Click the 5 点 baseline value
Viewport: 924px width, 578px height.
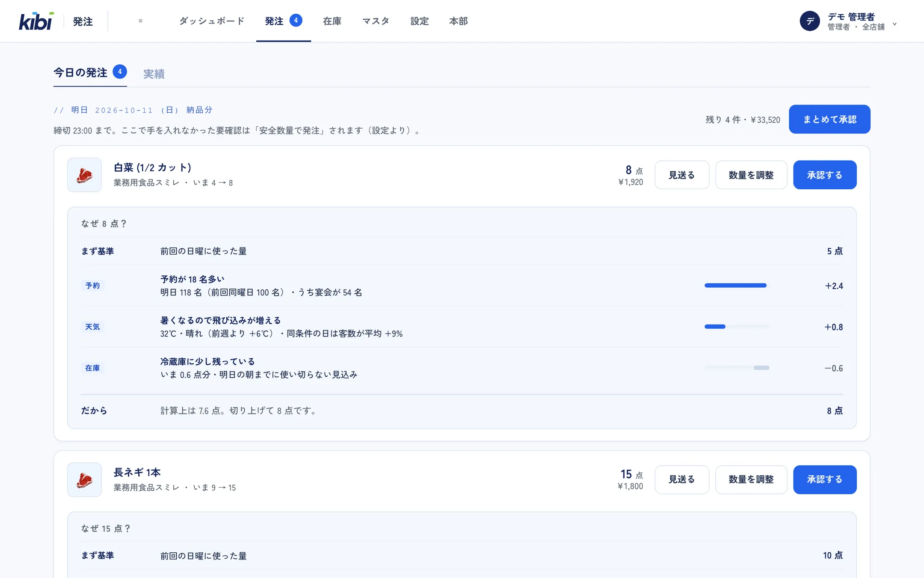(x=835, y=251)
